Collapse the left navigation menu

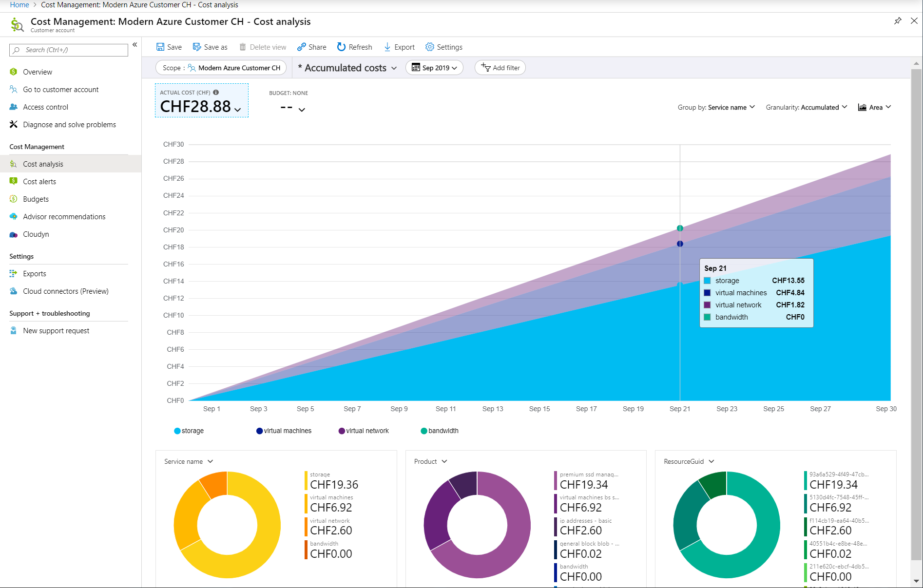pos(135,45)
